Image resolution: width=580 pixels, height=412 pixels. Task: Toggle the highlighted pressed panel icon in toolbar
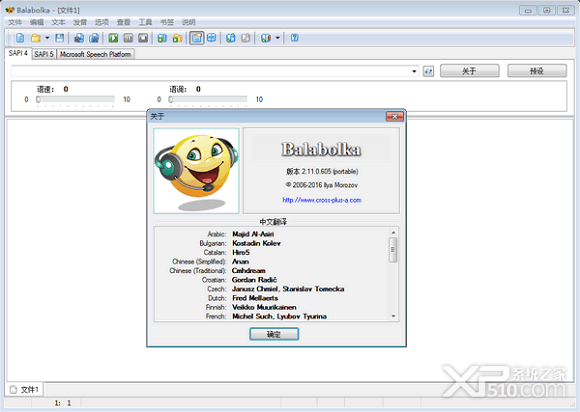tap(196, 38)
